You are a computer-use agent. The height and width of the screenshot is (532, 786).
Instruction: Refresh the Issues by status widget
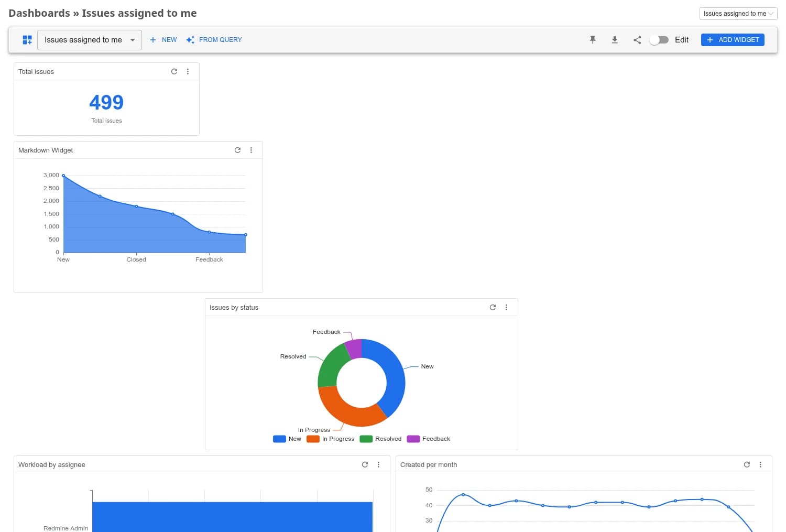click(x=493, y=307)
